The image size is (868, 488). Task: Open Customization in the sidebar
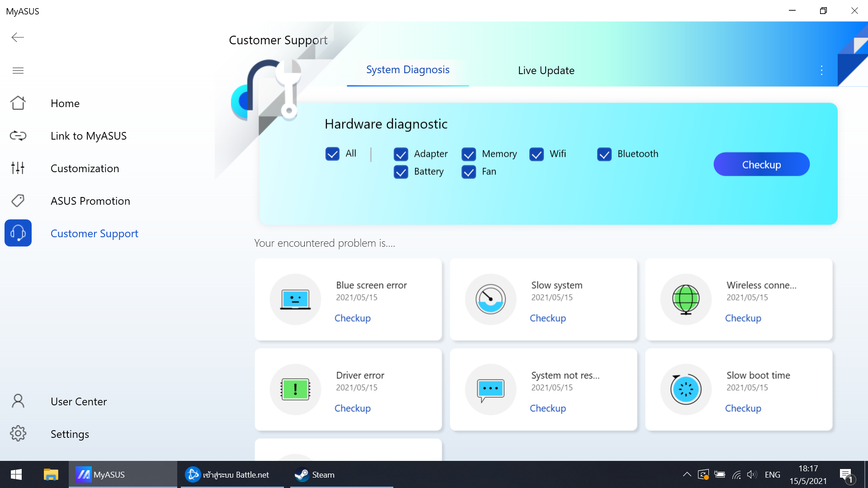point(85,169)
